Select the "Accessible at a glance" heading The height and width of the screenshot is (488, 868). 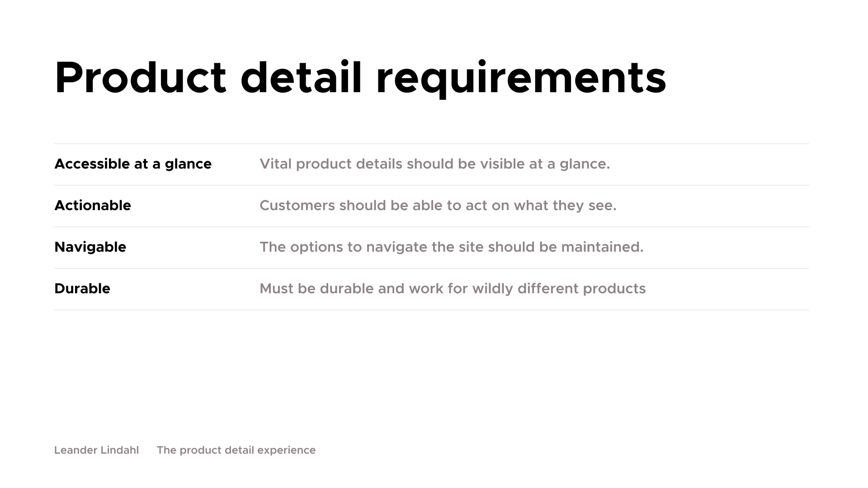point(133,164)
